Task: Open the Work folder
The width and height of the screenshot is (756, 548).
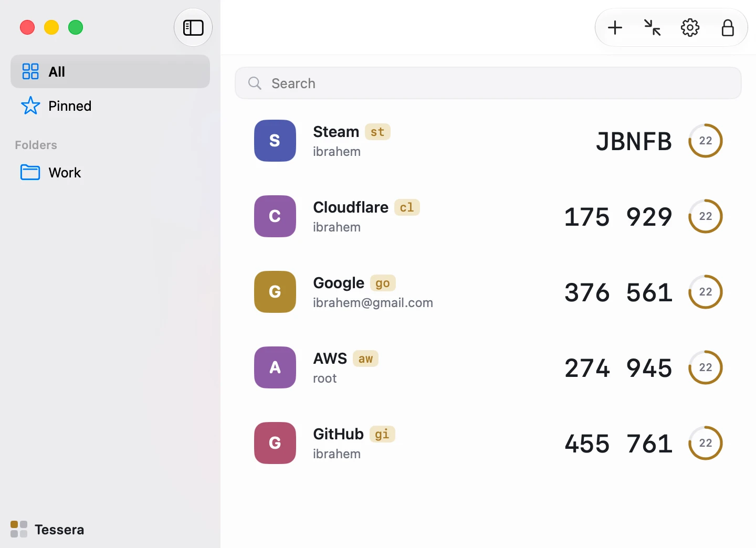Action: pos(110,172)
